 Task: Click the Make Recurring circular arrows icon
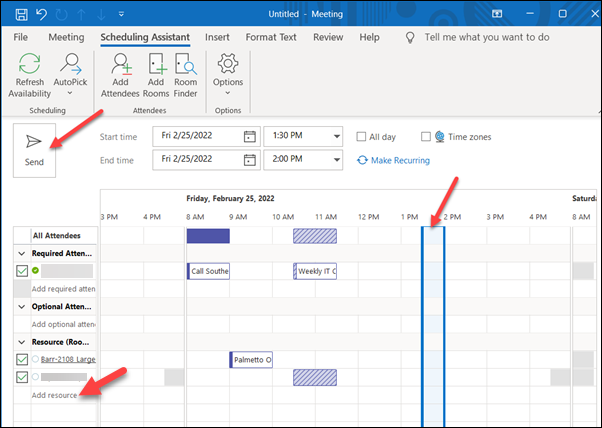pyautogui.click(x=362, y=160)
